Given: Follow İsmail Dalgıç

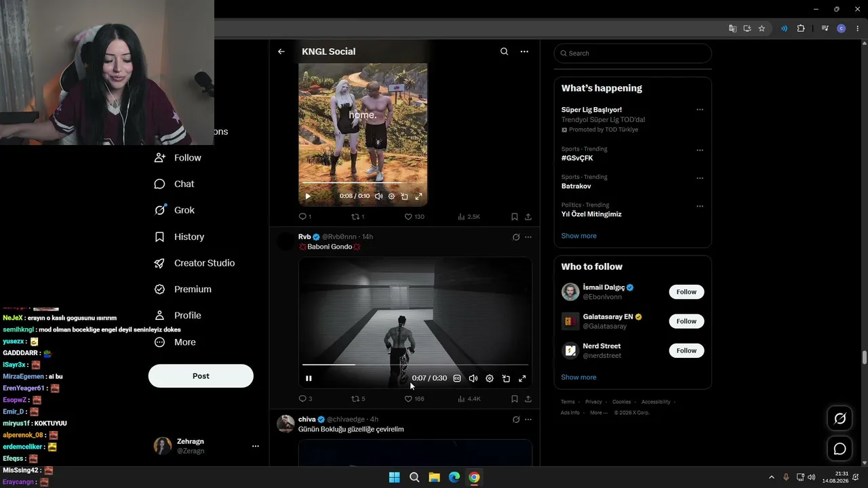Looking at the screenshot, I should click(x=686, y=292).
